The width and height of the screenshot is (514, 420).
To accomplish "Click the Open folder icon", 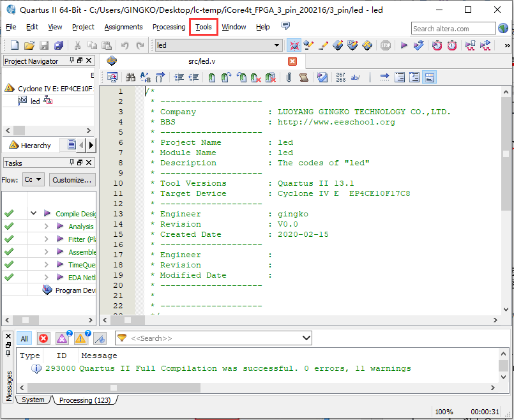I will [x=29, y=45].
